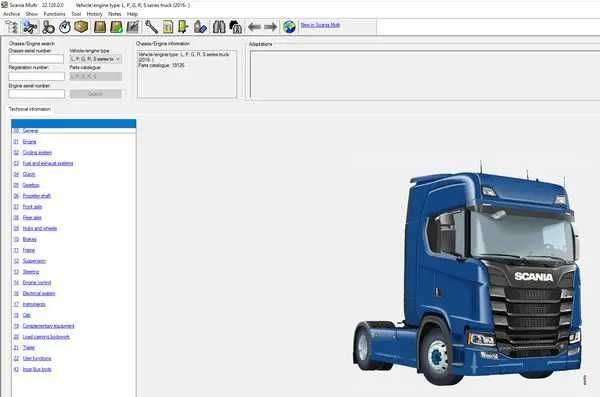The height and width of the screenshot is (397, 600).
Task: Follow the News in Scania Multi link
Action: pyautogui.click(x=320, y=25)
